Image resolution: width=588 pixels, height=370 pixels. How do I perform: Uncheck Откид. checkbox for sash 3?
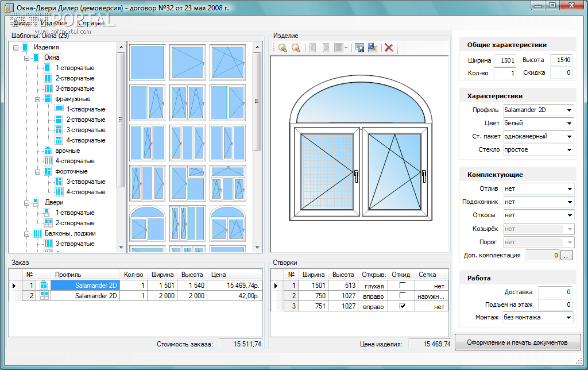pyautogui.click(x=401, y=306)
